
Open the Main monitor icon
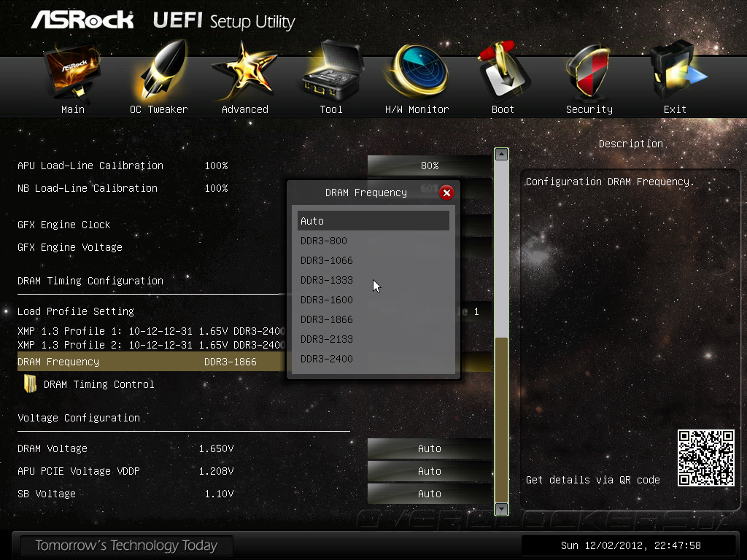click(x=72, y=71)
